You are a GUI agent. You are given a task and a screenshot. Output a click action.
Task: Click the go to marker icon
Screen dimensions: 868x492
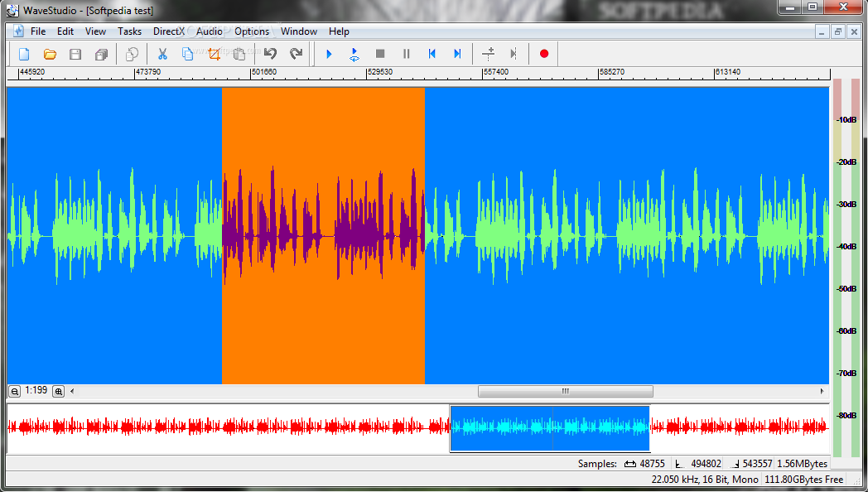[x=514, y=54]
